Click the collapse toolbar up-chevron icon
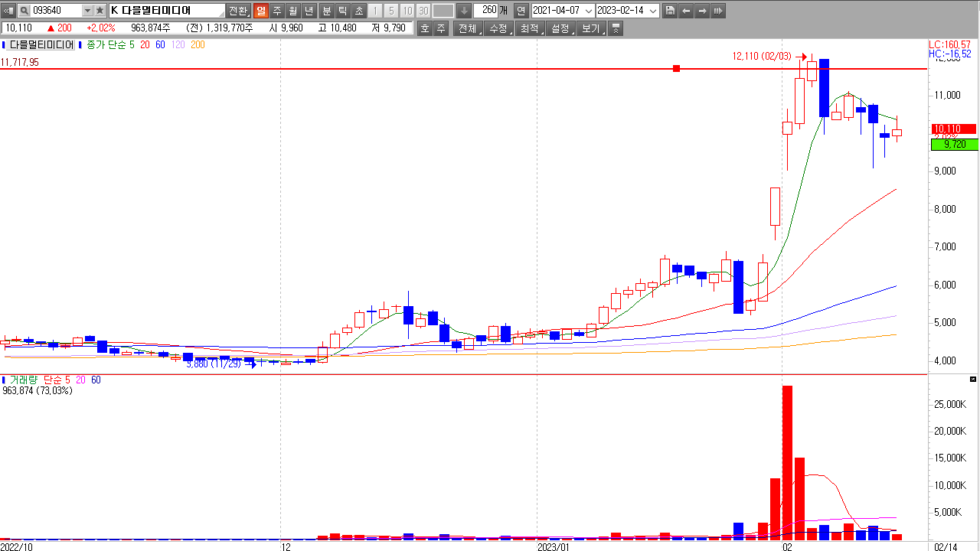 tap(616, 28)
